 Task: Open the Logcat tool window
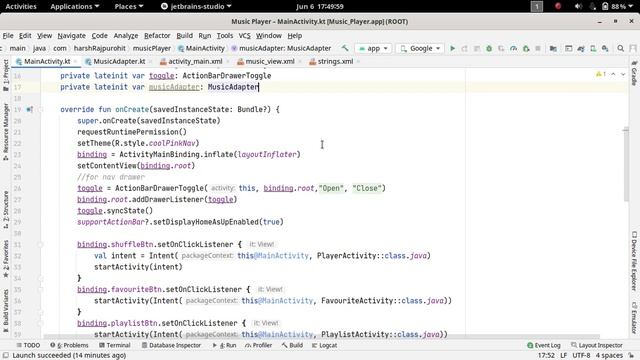pos(324,345)
